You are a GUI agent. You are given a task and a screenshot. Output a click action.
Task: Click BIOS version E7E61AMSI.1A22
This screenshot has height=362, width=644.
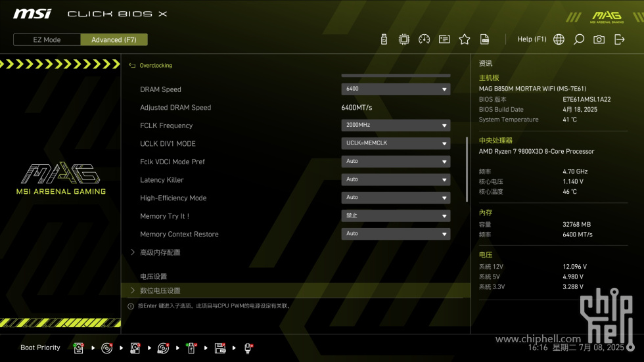click(586, 99)
